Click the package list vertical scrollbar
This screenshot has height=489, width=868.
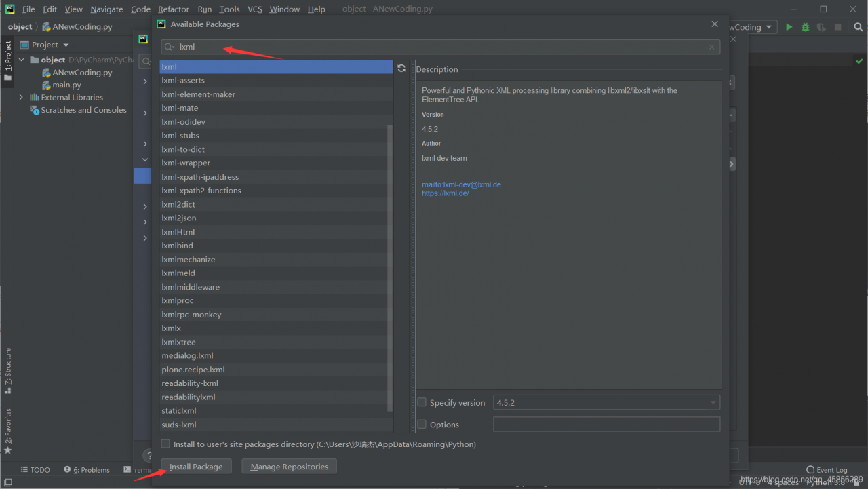(x=389, y=268)
